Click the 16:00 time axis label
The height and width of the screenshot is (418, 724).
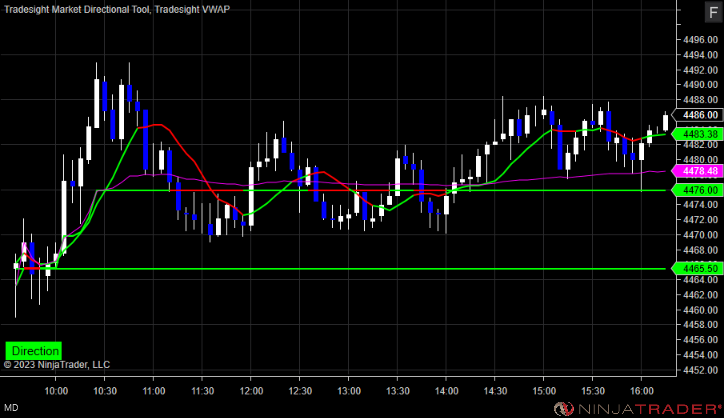click(642, 391)
